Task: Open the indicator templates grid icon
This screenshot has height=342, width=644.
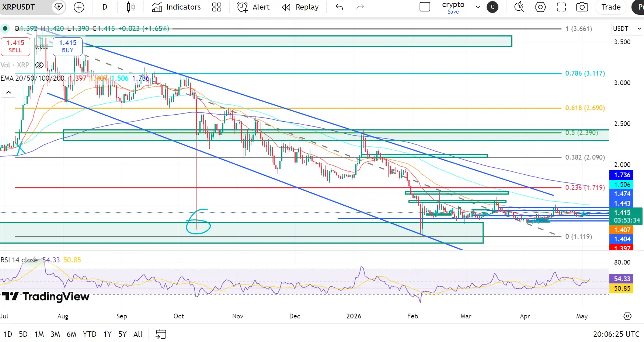Action: pyautogui.click(x=217, y=7)
